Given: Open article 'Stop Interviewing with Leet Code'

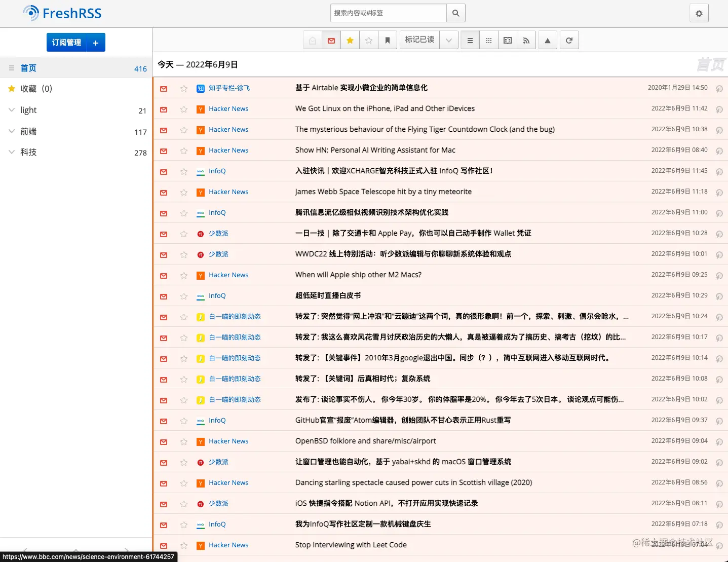Looking at the screenshot, I should [351, 545].
